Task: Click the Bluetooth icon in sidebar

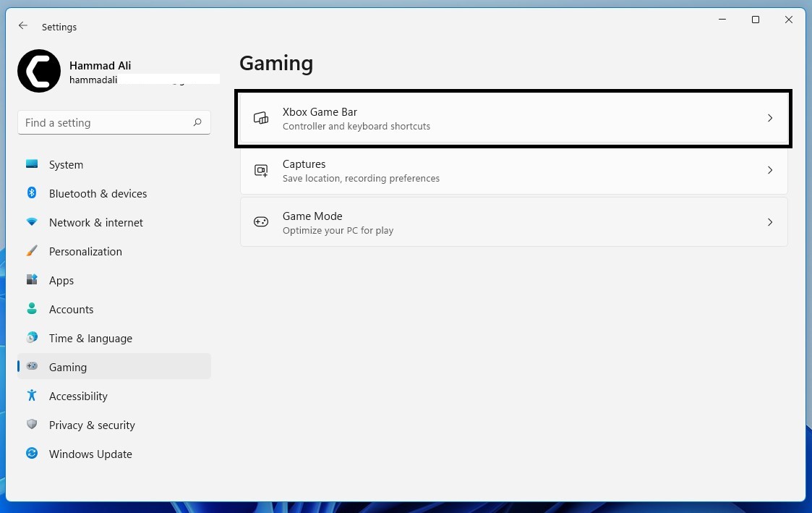Action: tap(32, 193)
